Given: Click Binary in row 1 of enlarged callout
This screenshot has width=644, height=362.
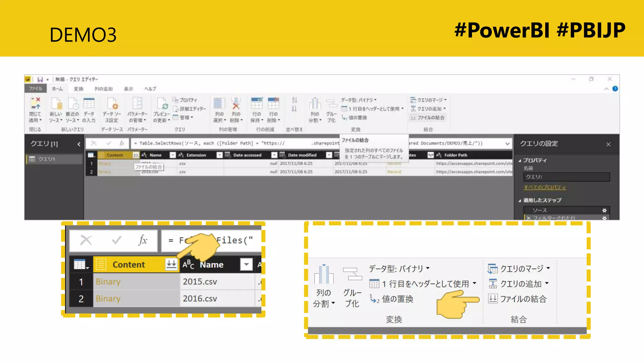Looking at the screenshot, I should pos(108,282).
